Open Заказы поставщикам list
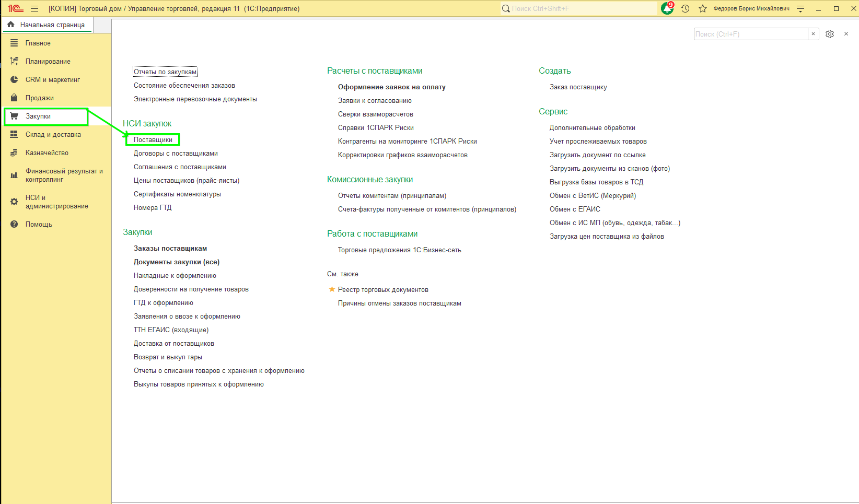Screen dimensions: 859x504 click(x=170, y=249)
